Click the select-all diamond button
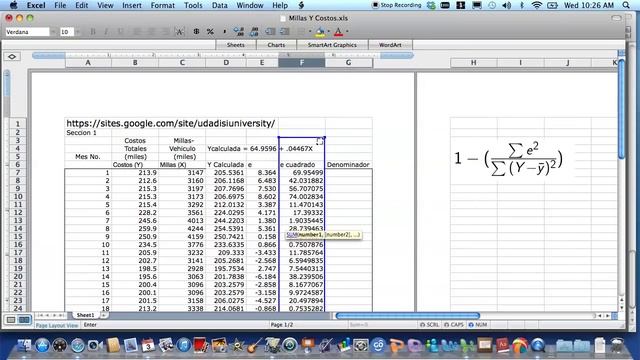Screen dimensions: 640x360 pos(12,57)
